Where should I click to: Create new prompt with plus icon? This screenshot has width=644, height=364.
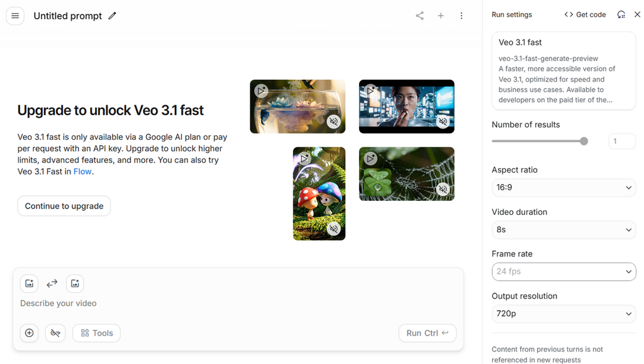(x=440, y=16)
